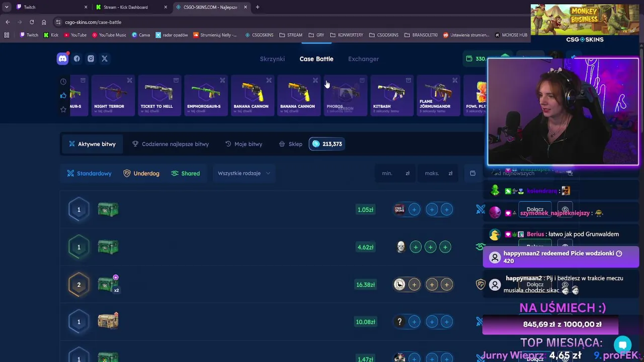Click the FLAME JÖRMUNGANDR skin drop card
Screen dimensions: 644x362
(x=439, y=96)
